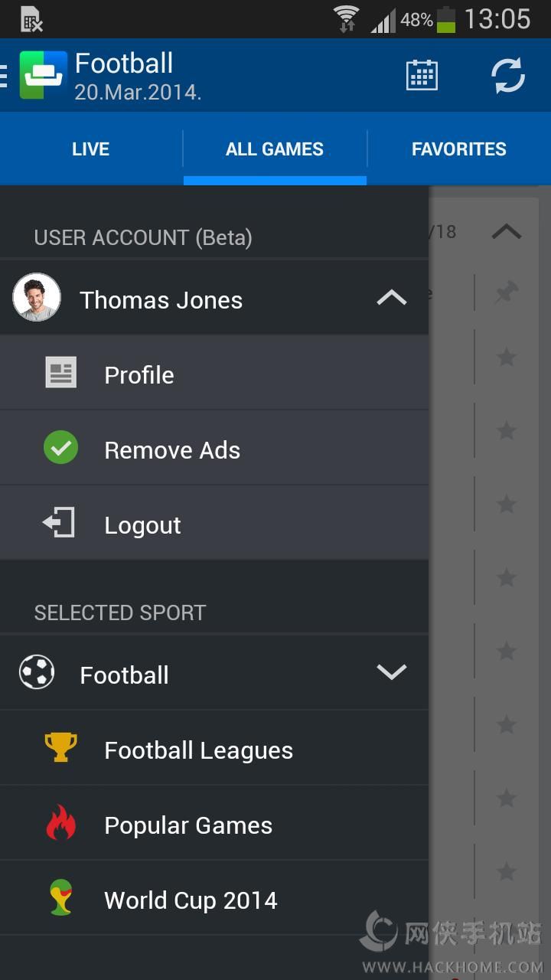Tap the Logout arrow icon
This screenshot has width=551, height=980.
click(59, 524)
